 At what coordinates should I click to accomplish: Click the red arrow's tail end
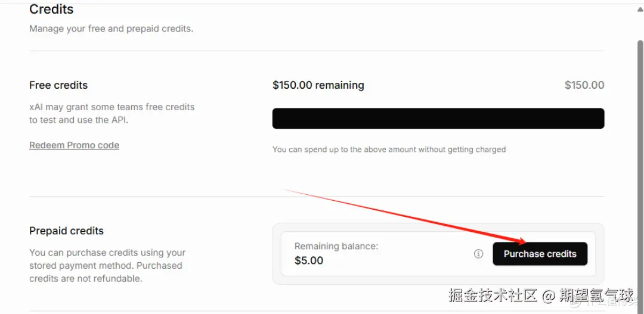pos(285,190)
